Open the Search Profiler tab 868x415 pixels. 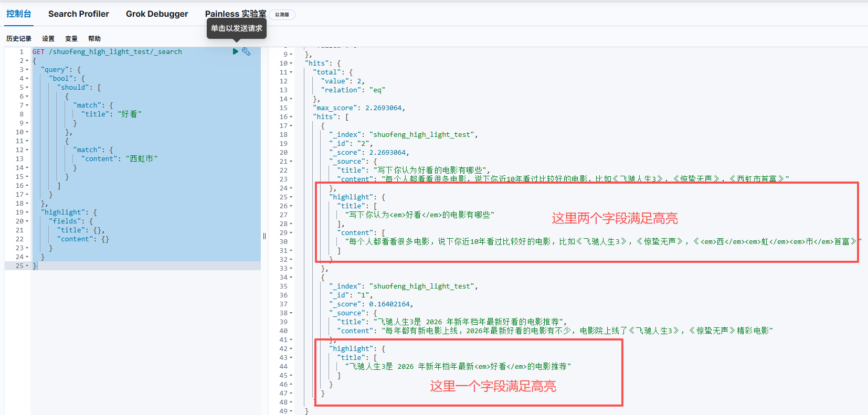[79, 14]
